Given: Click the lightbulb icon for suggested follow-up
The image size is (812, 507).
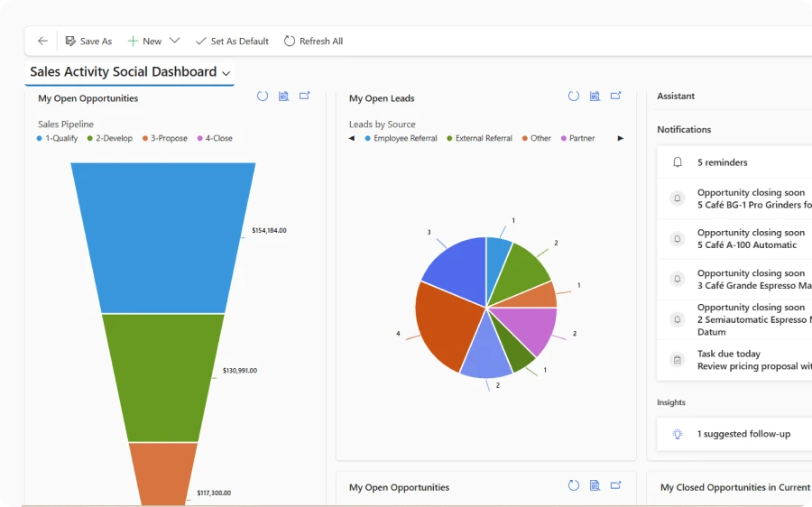Looking at the screenshot, I should click(678, 434).
